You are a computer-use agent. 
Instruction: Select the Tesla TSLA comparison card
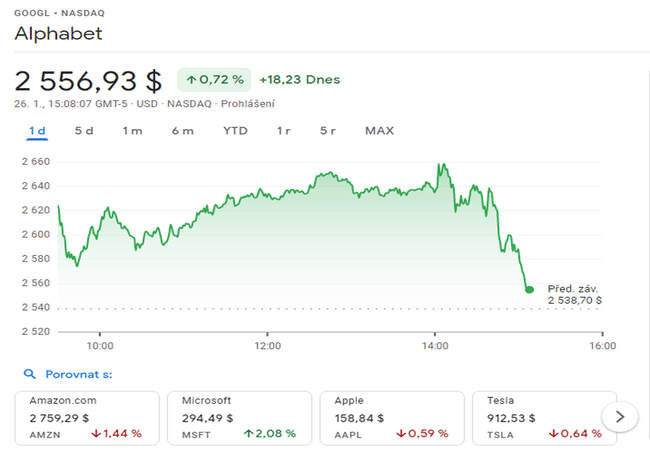(540, 417)
